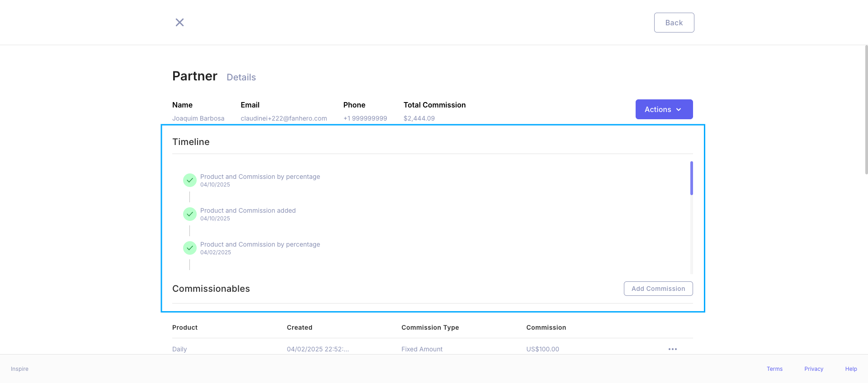The width and height of the screenshot is (868, 383).
Task: Click the 04/02/2025 22:52 created cell
Action: coord(318,349)
